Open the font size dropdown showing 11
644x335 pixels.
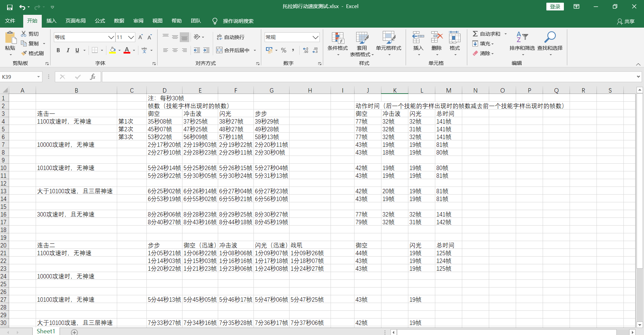pos(131,37)
